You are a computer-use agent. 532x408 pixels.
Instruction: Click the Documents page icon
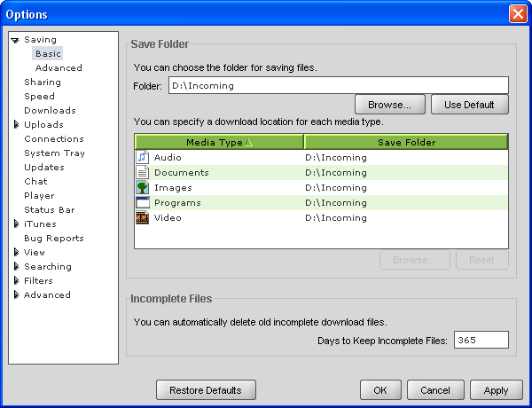[x=143, y=172]
